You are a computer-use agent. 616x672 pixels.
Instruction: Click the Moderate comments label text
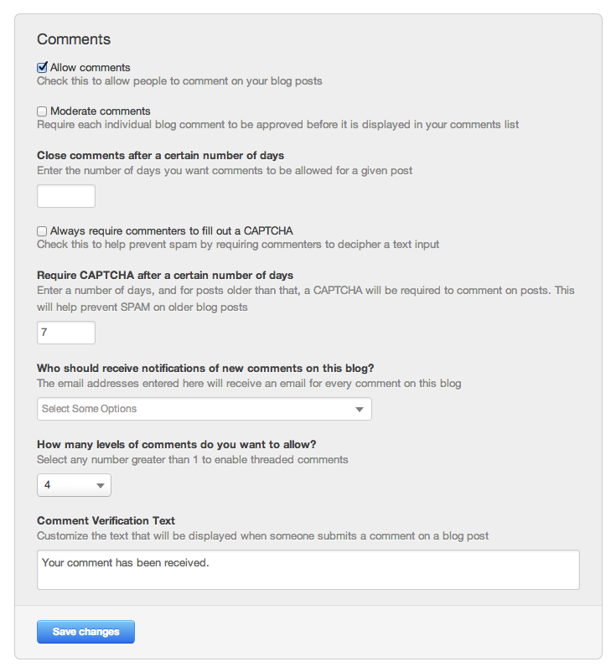point(101,111)
